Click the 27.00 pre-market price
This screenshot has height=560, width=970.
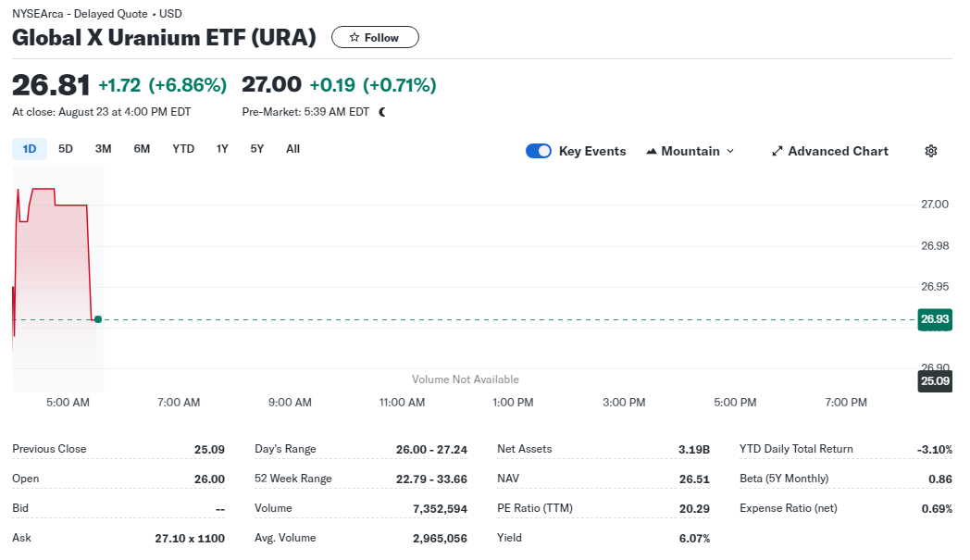point(271,85)
